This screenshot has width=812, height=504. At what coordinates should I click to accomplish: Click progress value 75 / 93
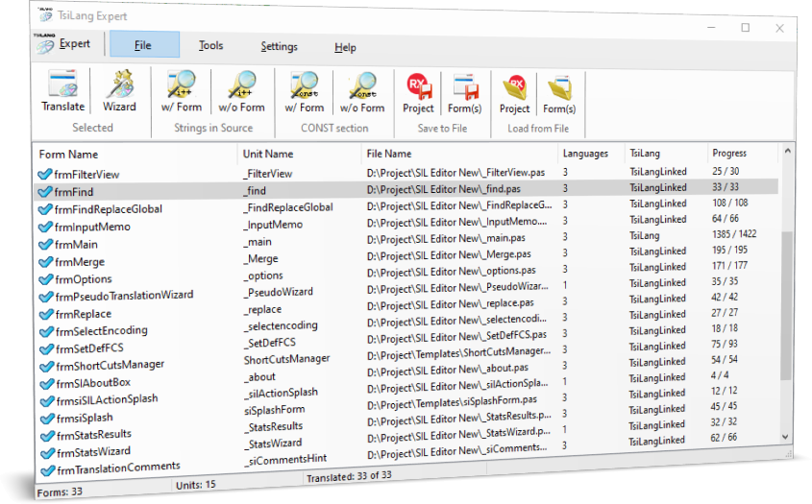pyautogui.click(x=724, y=344)
